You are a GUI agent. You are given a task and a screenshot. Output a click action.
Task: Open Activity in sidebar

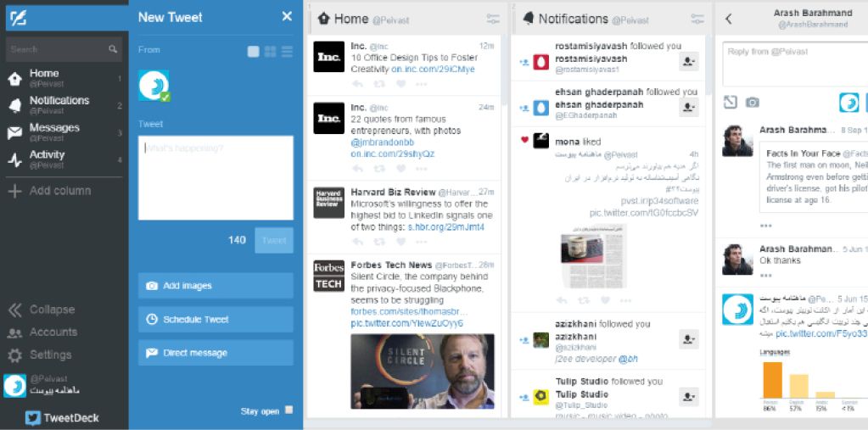click(64, 159)
